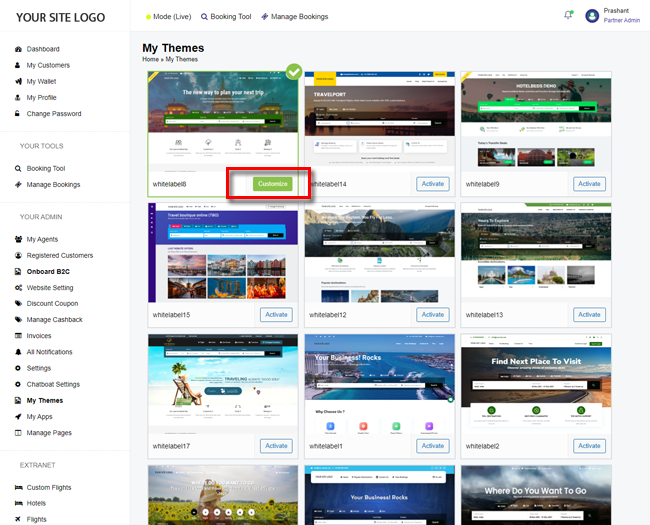Customize the whitelabel8 theme
This screenshot has height=525, width=650.
[272, 184]
